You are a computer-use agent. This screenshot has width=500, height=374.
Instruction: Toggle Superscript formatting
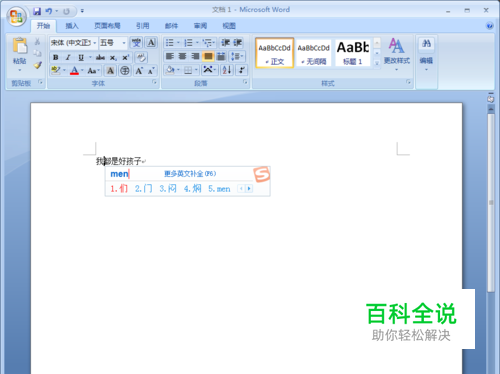point(125,57)
